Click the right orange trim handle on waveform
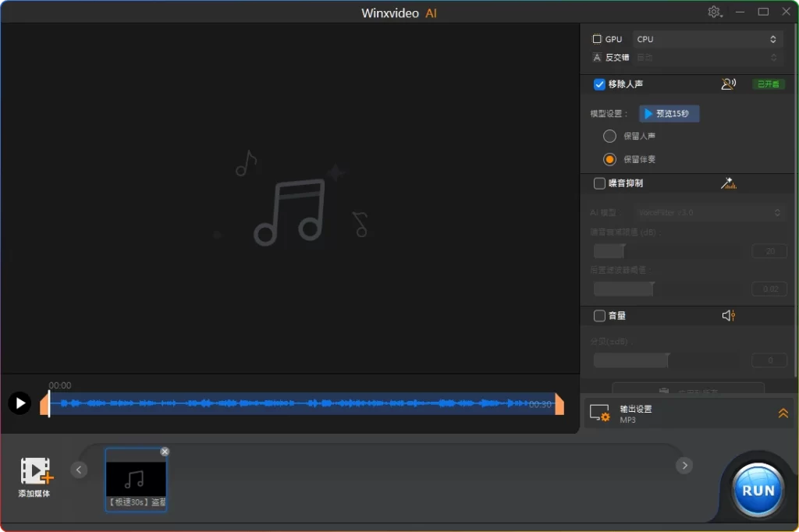This screenshot has width=799, height=532. (x=559, y=404)
